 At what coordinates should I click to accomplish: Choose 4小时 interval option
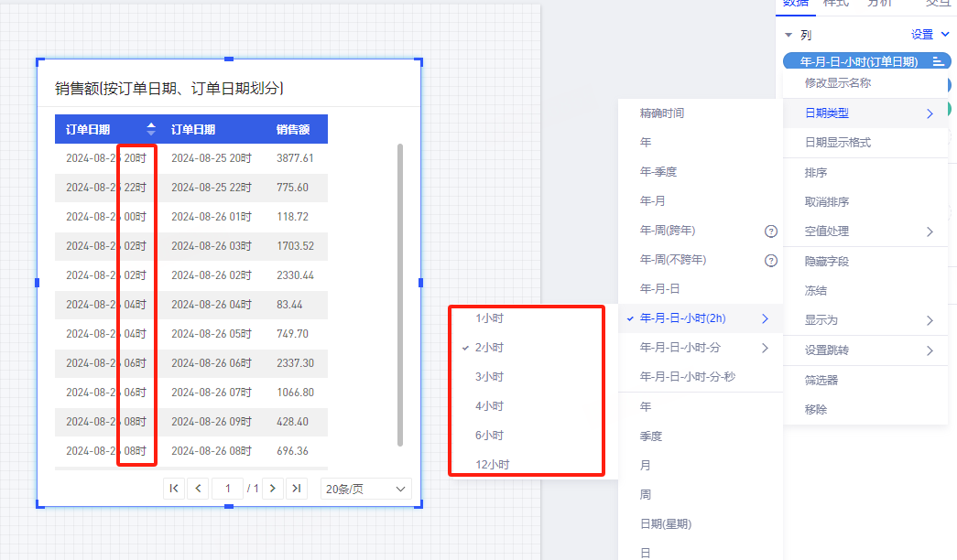[489, 406]
